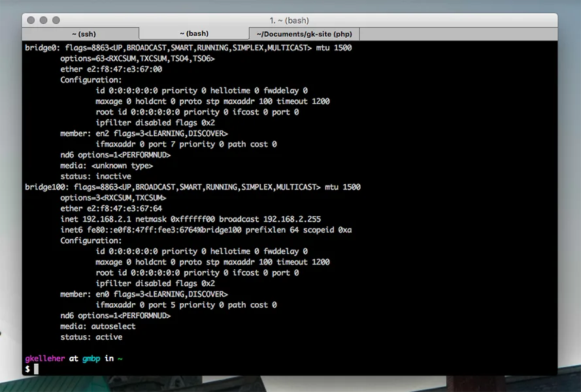Image resolution: width=581 pixels, height=392 pixels.
Task: Click the cursor block at the $ prompt
Action: [x=37, y=369]
